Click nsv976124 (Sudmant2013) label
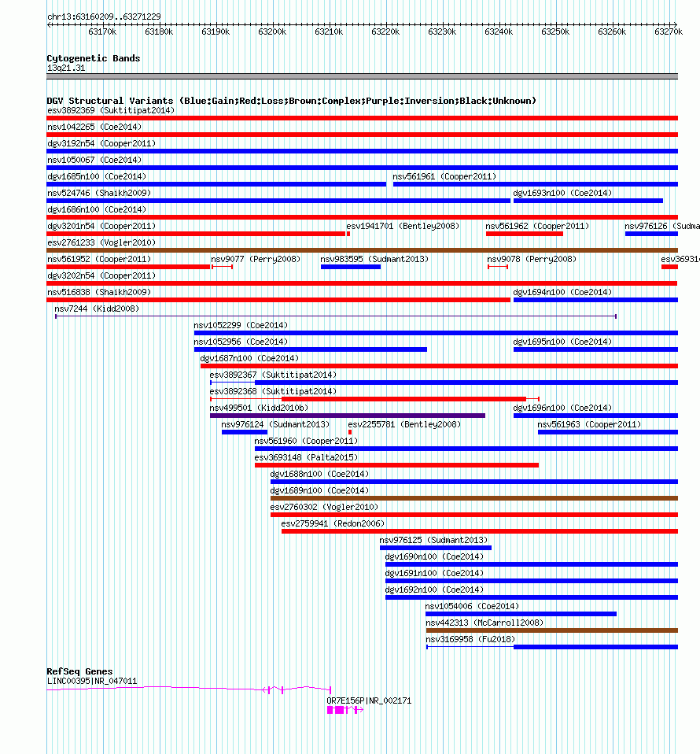The width and height of the screenshot is (700, 754). (x=275, y=424)
